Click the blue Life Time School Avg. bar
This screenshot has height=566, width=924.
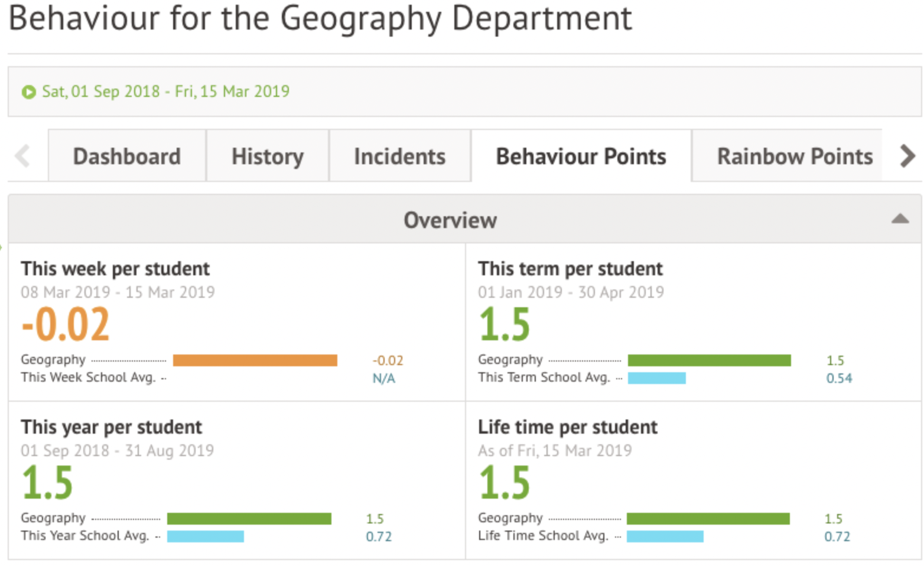[665, 536]
